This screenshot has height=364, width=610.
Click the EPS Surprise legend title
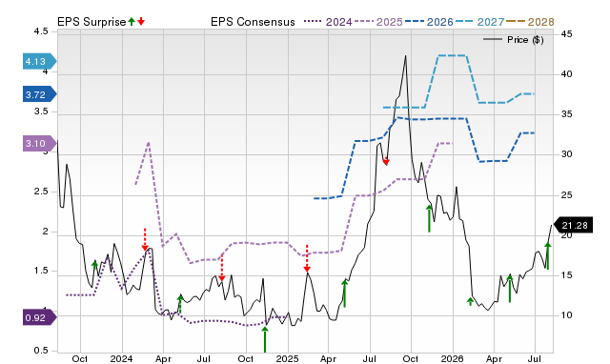[91, 22]
